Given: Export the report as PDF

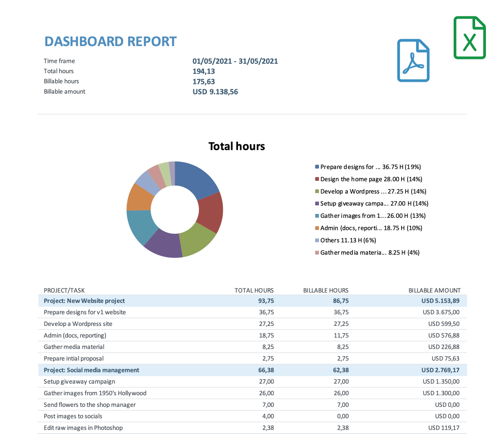Looking at the screenshot, I should (413, 60).
